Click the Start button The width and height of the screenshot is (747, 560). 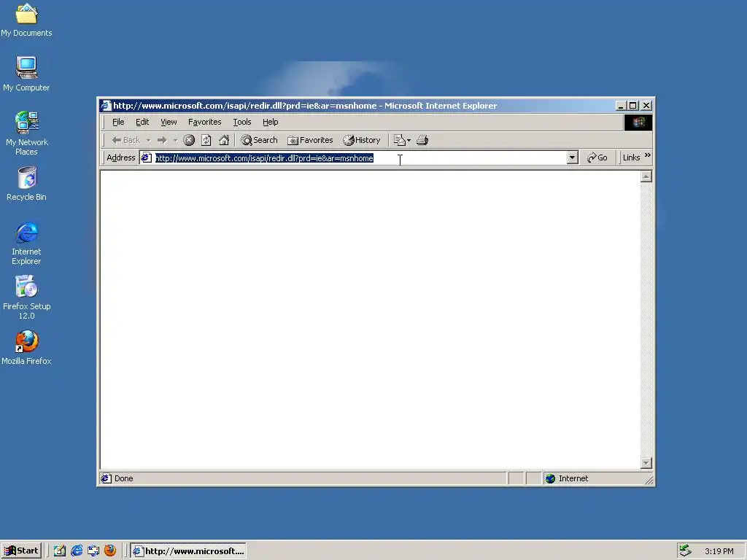coord(21,551)
